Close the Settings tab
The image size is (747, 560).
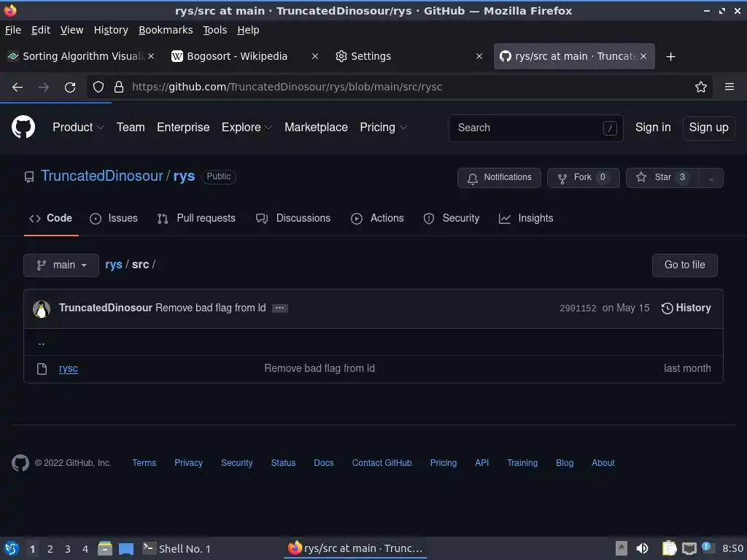pos(479,56)
